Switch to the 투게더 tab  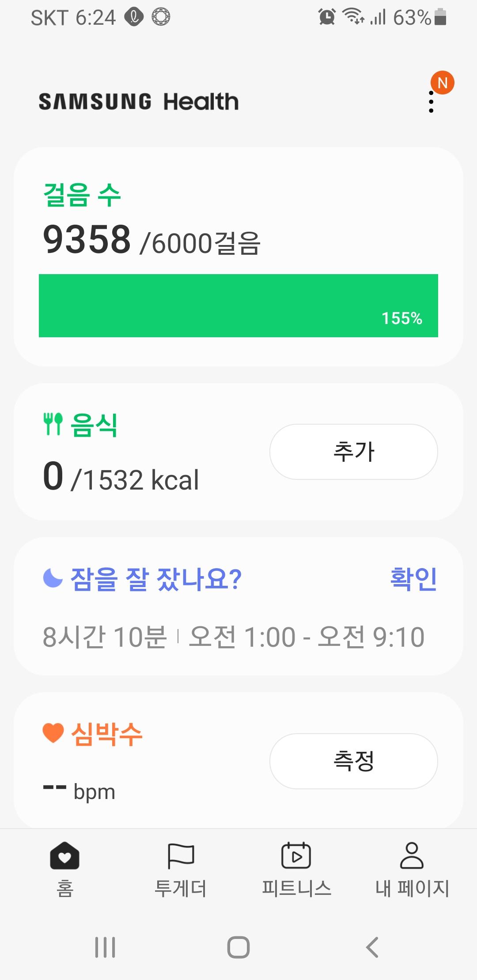tap(181, 888)
